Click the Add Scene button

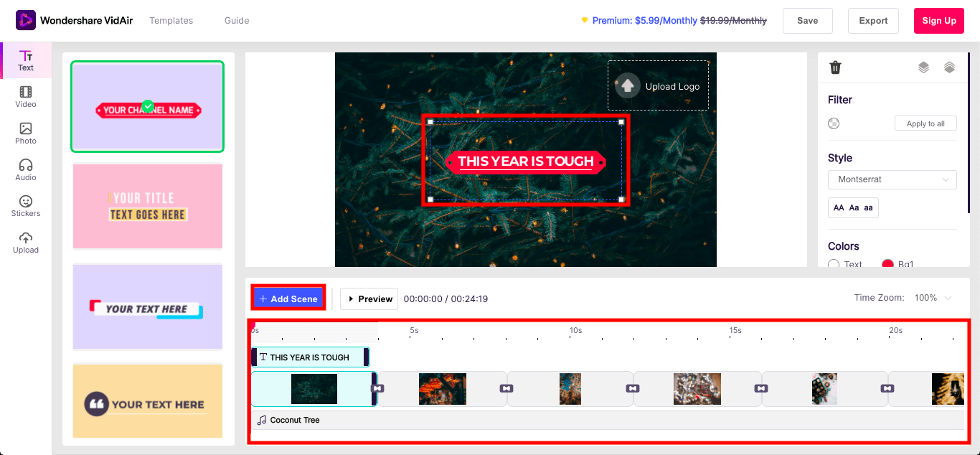pos(288,299)
